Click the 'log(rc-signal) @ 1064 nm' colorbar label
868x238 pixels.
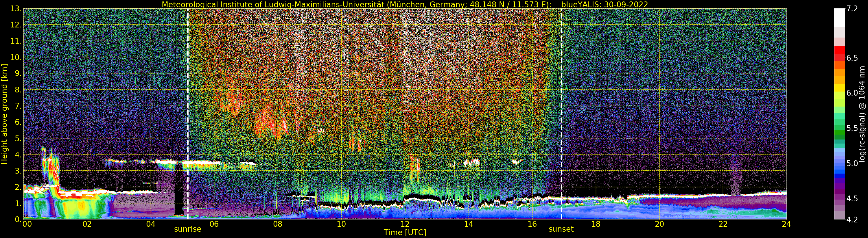(x=862, y=114)
